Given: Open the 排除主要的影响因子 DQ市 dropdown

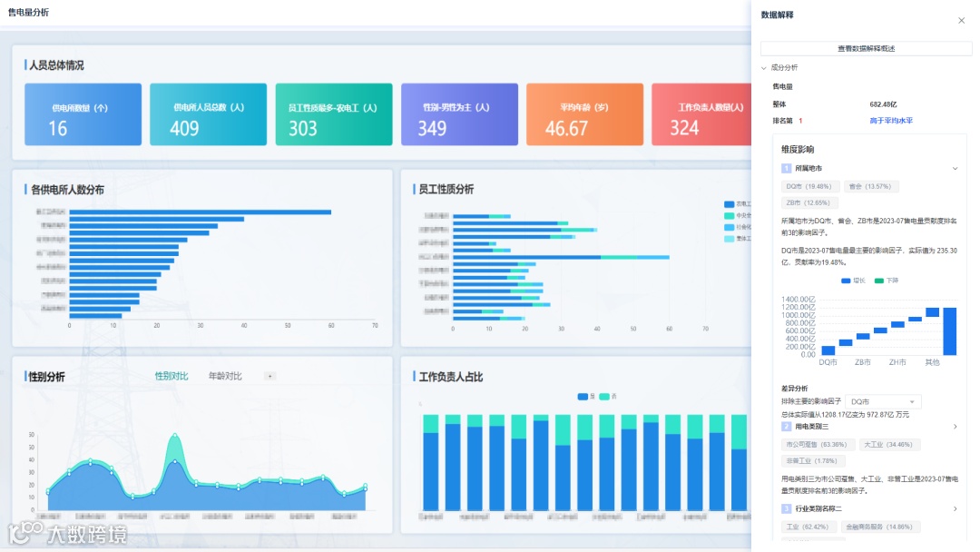Looking at the screenshot, I should [883, 401].
